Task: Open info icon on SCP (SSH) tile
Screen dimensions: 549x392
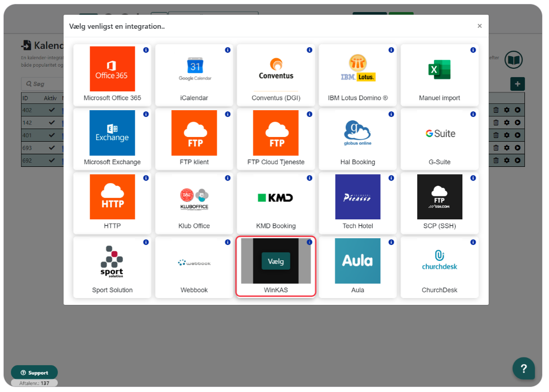Action: [x=473, y=178]
